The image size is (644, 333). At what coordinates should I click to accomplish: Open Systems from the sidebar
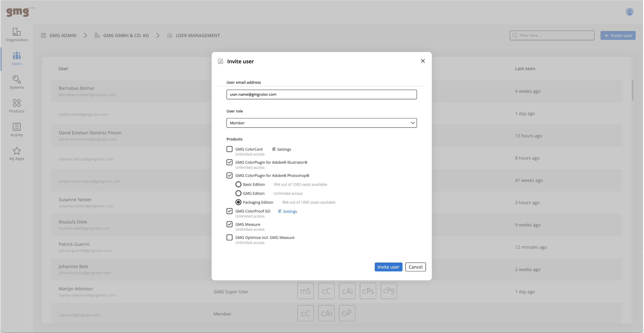[x=17, y=82]
